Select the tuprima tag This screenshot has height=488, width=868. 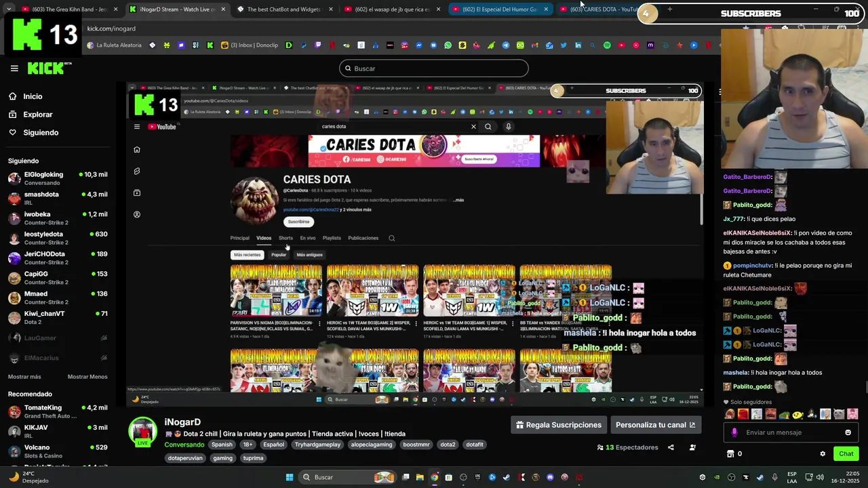click(x=253, y=458)
